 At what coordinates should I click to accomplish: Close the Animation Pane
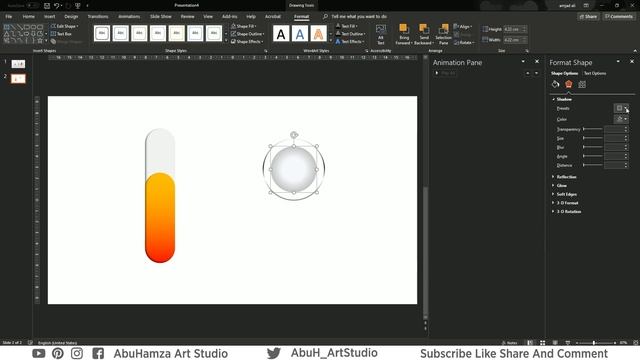537,62
